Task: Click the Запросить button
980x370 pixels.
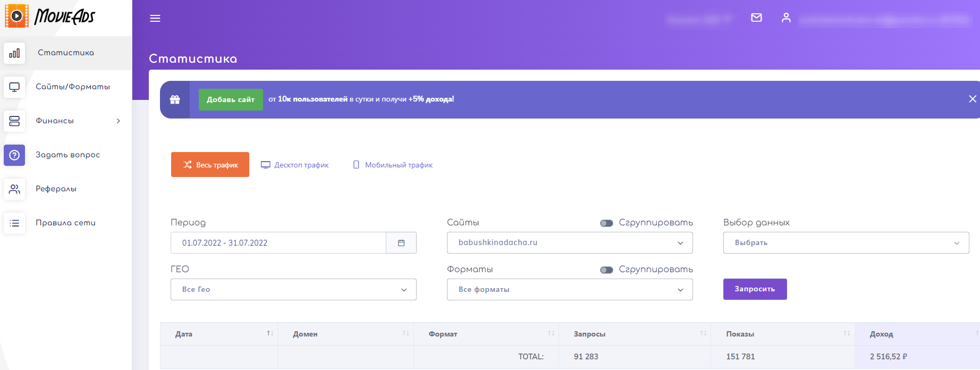Action: click(x=755, y=289)
